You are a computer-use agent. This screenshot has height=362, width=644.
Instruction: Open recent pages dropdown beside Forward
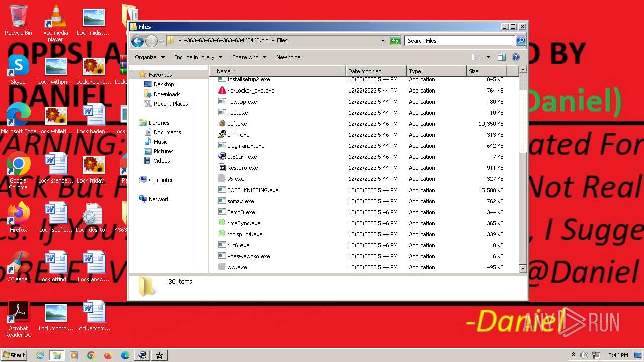[x=161, y=41]
